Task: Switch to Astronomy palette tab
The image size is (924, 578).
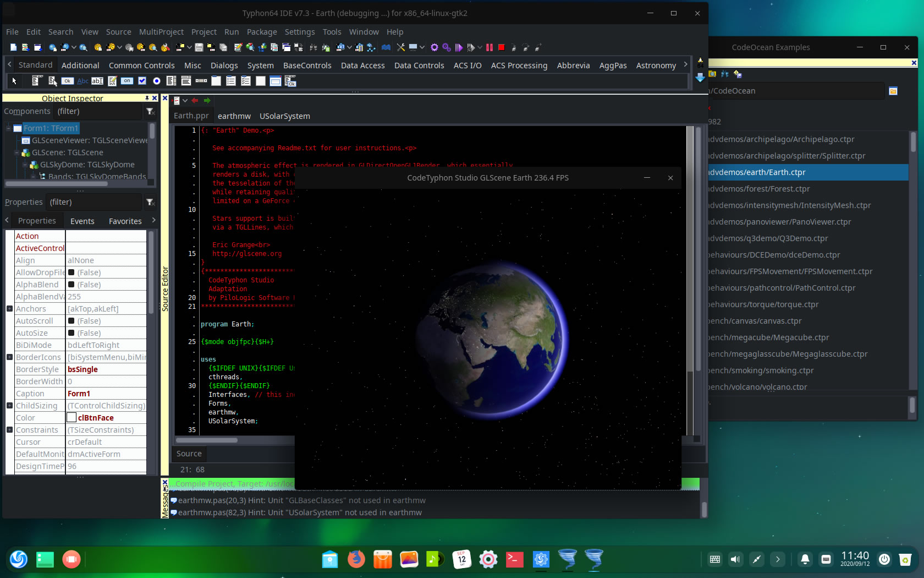Action: click(x=656, y=66)
